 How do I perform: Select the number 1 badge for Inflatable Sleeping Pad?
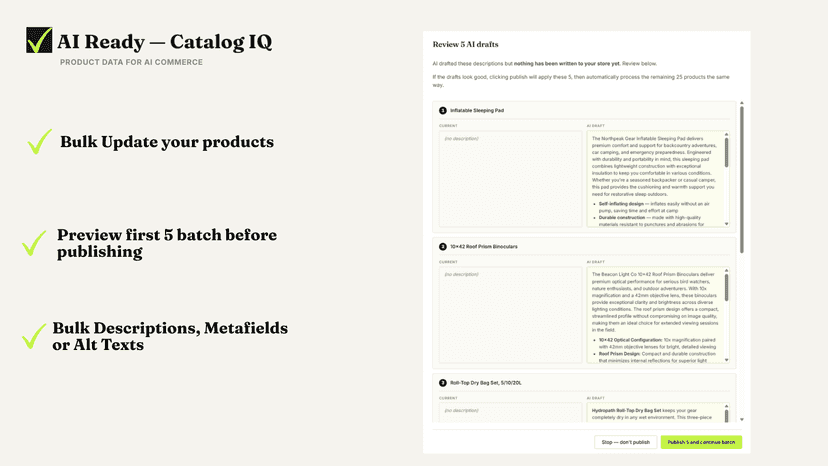pyautogui.click(x=443, y=110)
